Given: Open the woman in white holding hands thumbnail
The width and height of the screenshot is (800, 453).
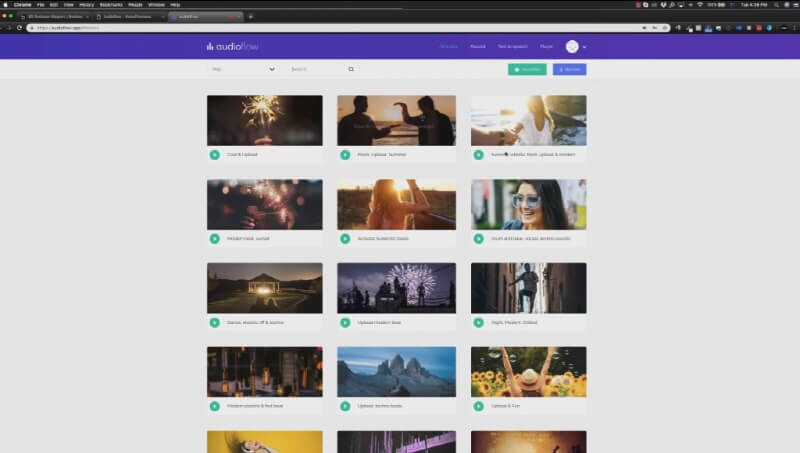Looking at the screenshot, I should tap(529, 120).
